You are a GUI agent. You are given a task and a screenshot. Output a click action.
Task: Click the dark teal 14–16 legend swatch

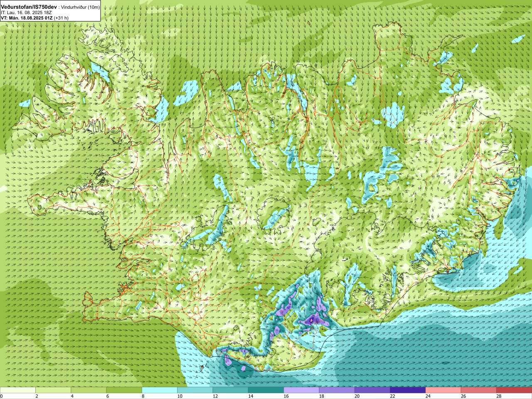click(266, 390)
